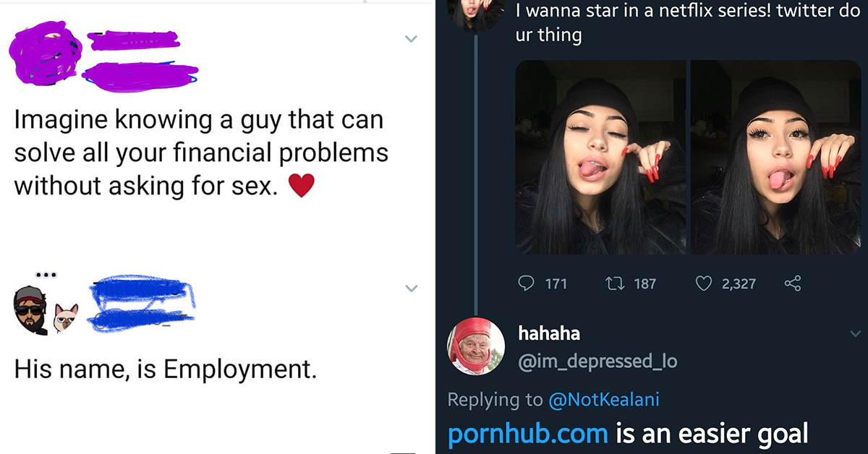The width and height of the screenshot is (868, 454).
Task: Click the three dots above the avatars
Action: coord(45,275)
